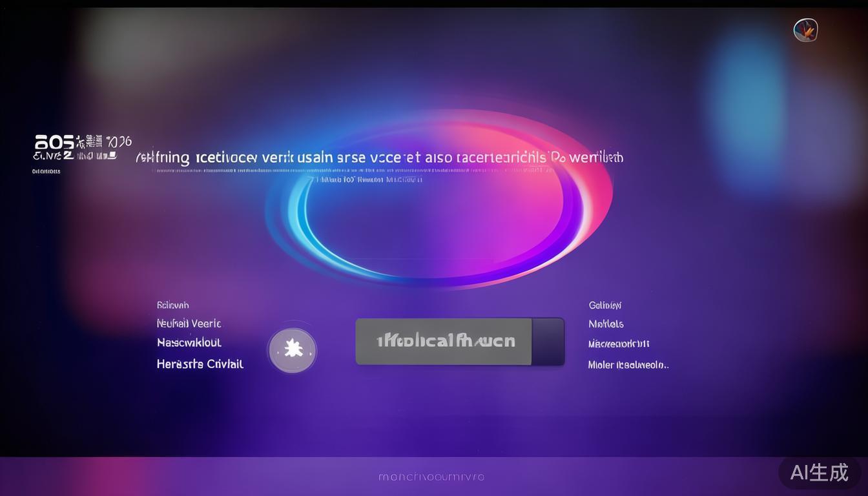
Task: Toggle the Herasta Civlail option
Action: [x=200, y=364]
